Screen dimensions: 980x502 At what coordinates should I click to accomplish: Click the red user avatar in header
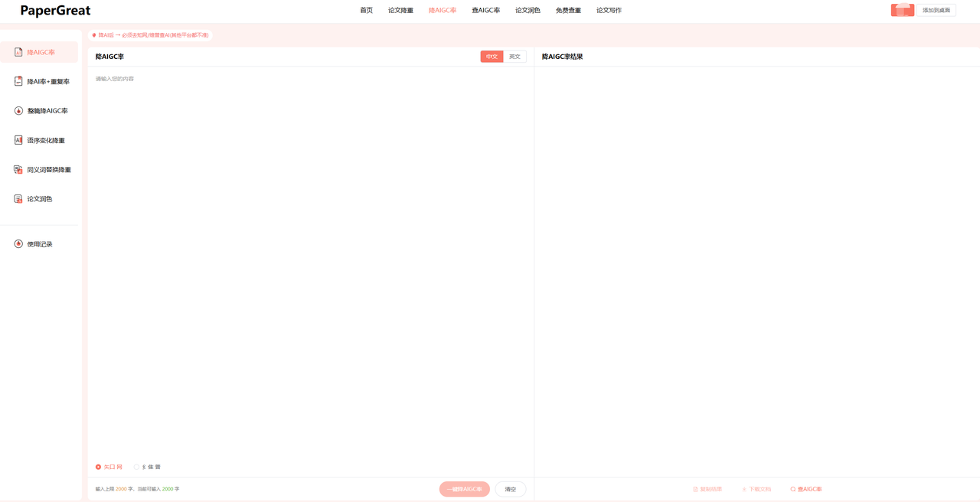tap(903, 10)
